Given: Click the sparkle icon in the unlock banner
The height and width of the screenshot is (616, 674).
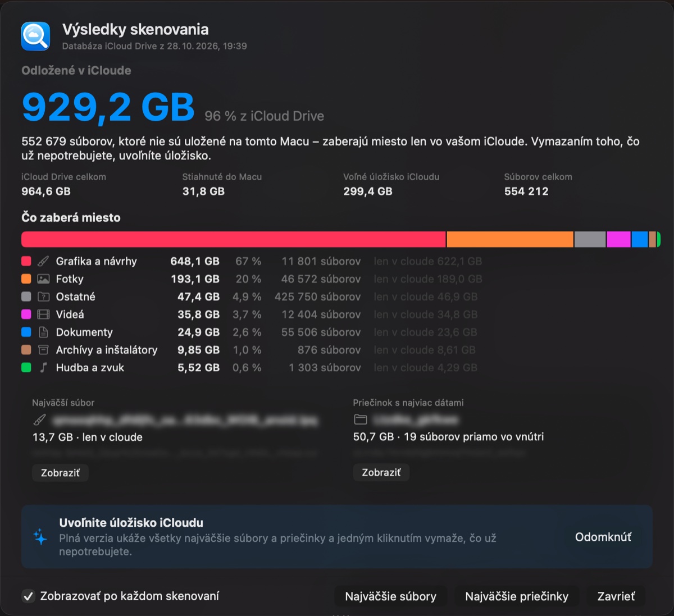Looking at the screenshot, I should (40, 537).
